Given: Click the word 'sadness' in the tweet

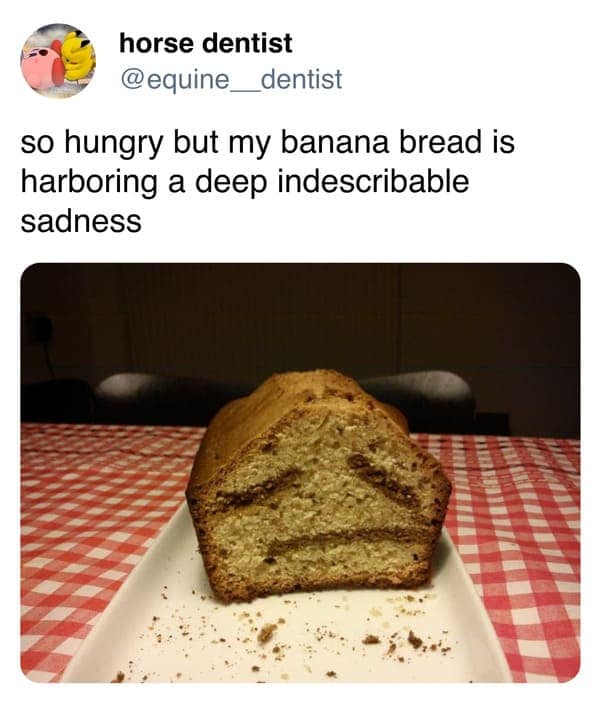Looking at the screenshot, I should point(81,221).
